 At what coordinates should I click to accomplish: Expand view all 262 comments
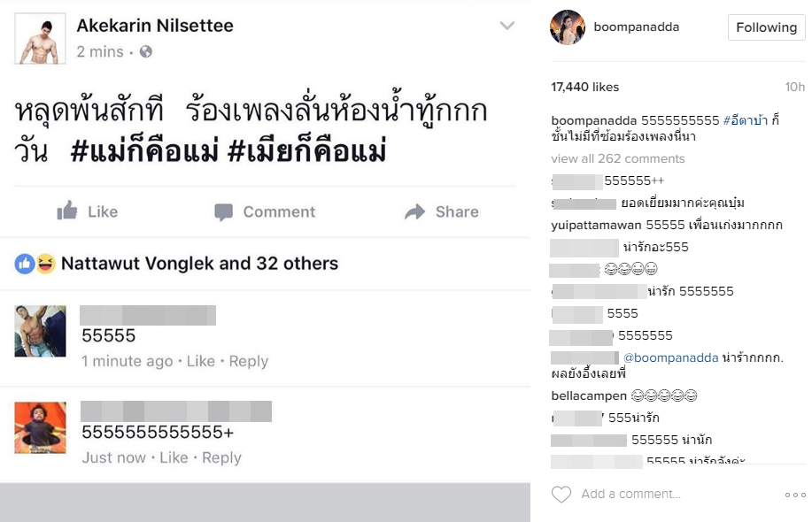(618, 159)
